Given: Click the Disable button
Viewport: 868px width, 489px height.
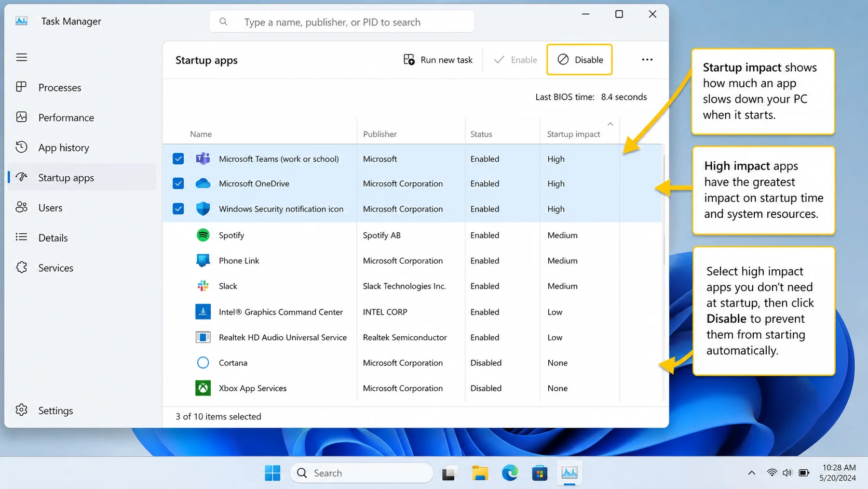Looking at the screenshot, I should (x=579, y=60).
